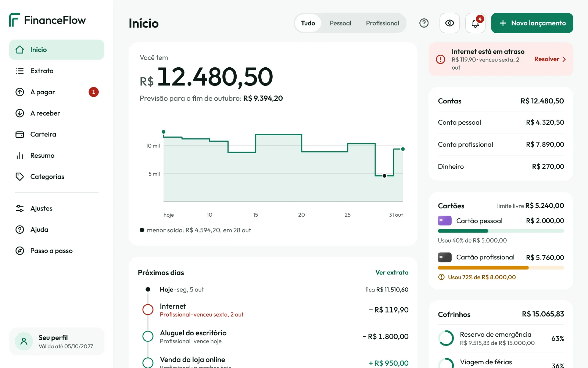Open the Conta profissional row
The width and height of the screenshot is (588, 368).
pyautogui.click(x=501, y=145)
